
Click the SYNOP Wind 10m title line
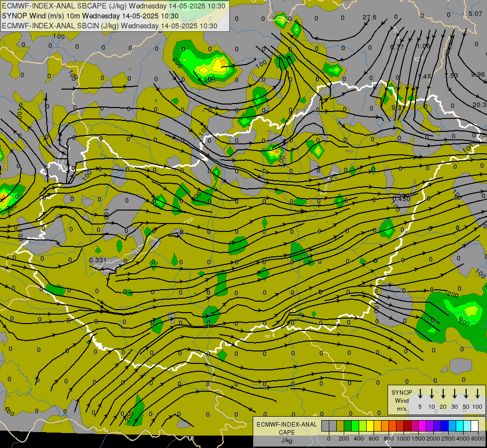90,16
